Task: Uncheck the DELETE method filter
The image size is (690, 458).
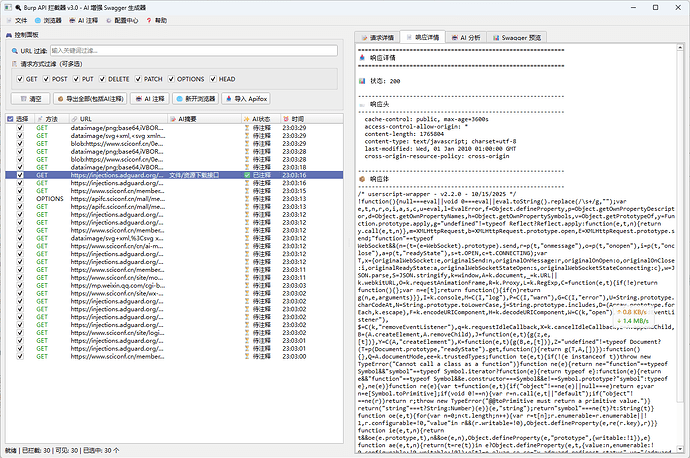Action: (103, 79)
